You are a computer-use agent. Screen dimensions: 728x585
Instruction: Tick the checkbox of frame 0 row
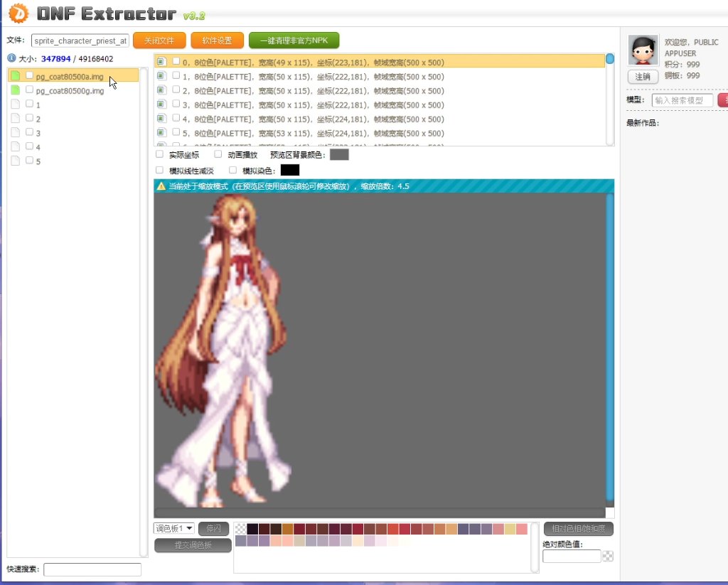pos(176,61)
